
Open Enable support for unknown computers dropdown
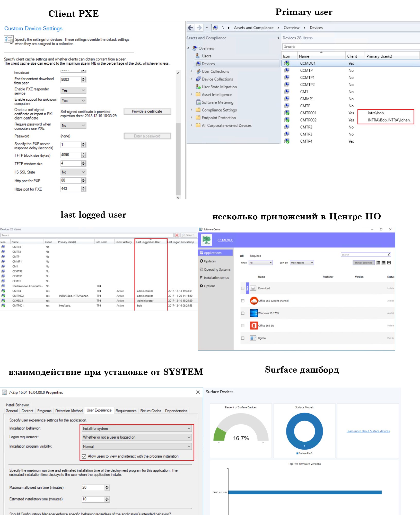[x=73, y=100]
